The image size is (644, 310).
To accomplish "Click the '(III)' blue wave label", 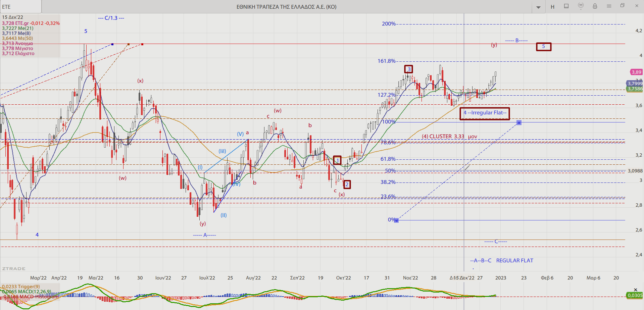I will coord(222,151).
